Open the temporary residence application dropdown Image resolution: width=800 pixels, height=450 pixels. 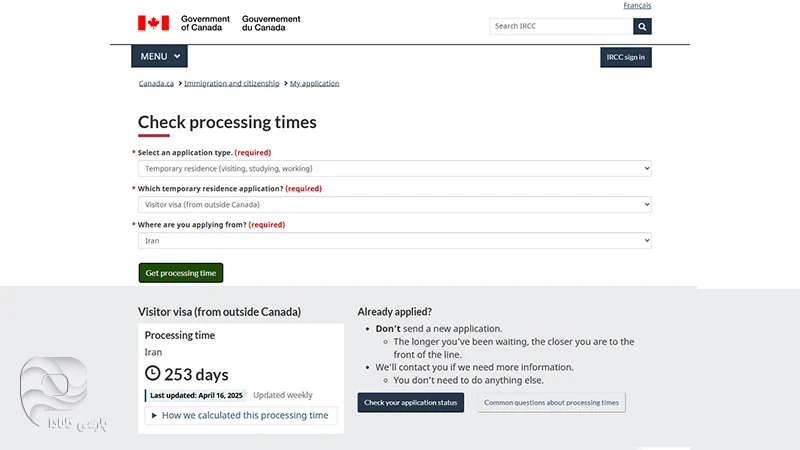[394, 205]
